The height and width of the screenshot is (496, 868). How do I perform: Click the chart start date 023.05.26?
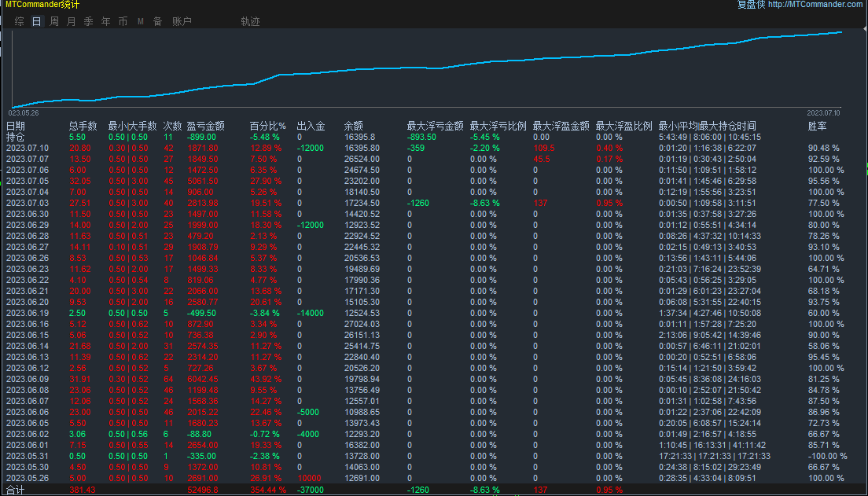click(24, 113)
